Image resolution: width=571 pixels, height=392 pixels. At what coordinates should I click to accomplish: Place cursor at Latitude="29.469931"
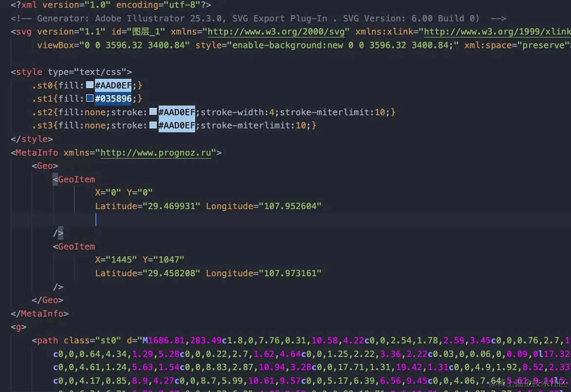point(147,206)
